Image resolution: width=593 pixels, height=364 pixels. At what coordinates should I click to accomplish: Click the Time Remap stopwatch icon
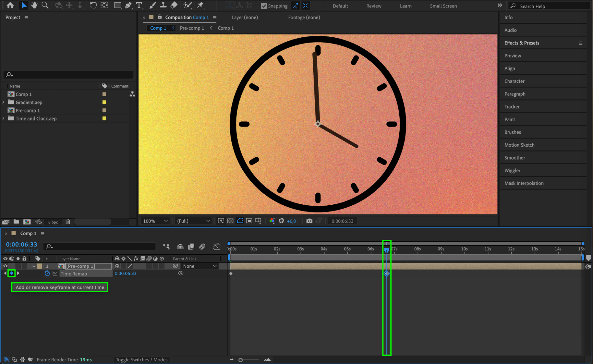coord(47,274)
